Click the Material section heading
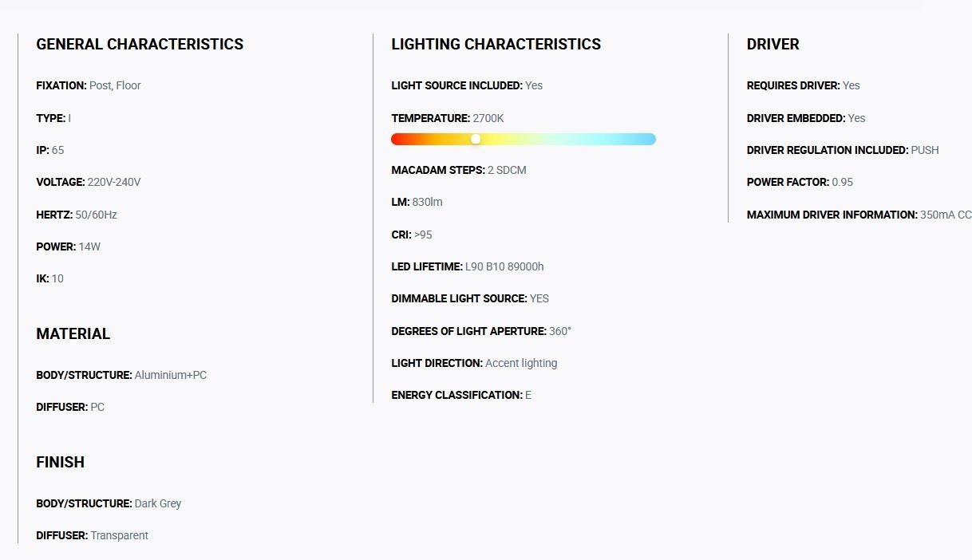Image resolution: width=972 pixels, height=560 pixels. (73, 334)
